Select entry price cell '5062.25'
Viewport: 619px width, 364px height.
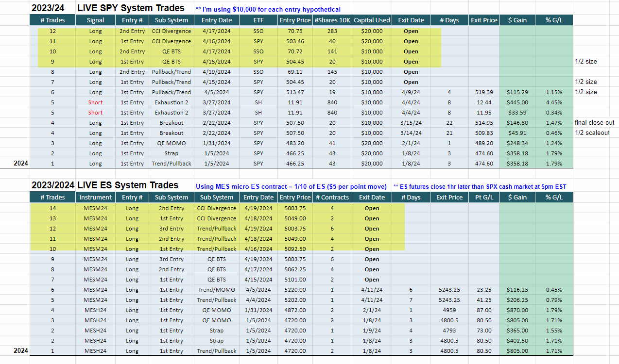pyautogui.click(x=295, y=269)
